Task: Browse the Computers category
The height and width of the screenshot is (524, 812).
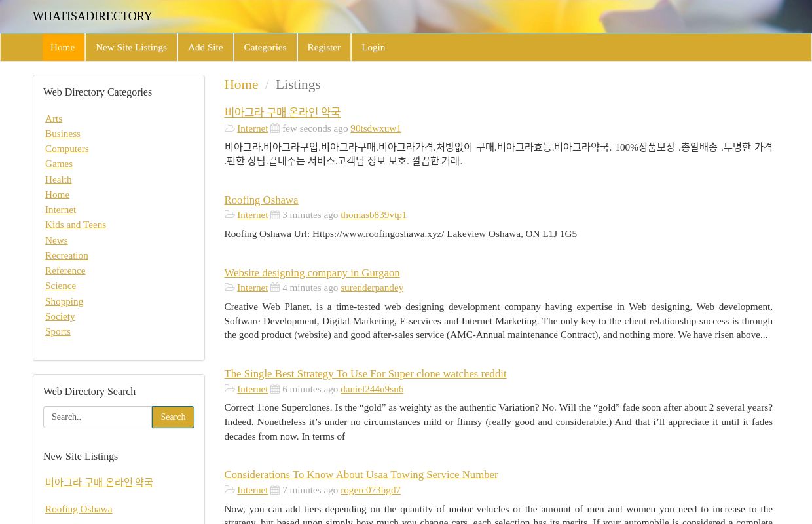Action: (x=67, y=149)
